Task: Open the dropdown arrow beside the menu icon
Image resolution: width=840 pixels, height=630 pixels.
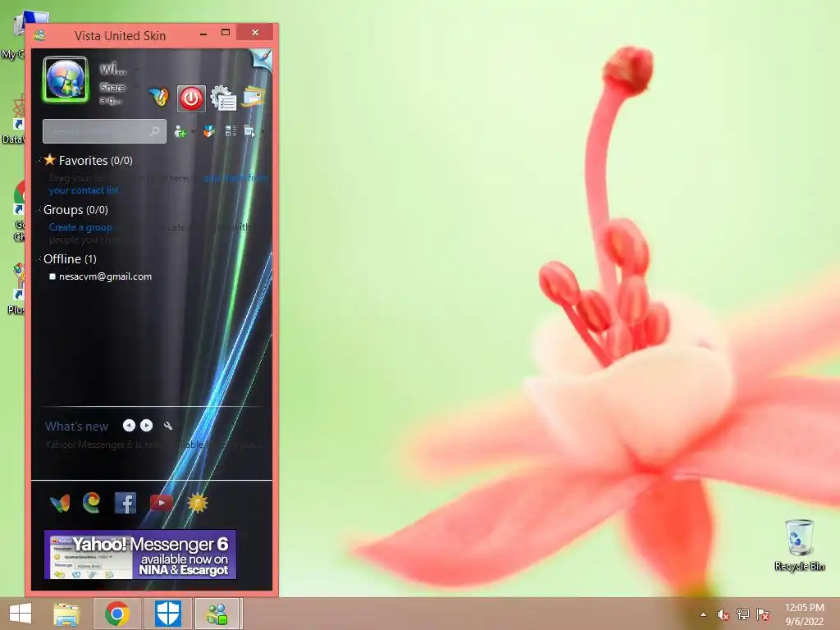Action: (x=262, y=132)
